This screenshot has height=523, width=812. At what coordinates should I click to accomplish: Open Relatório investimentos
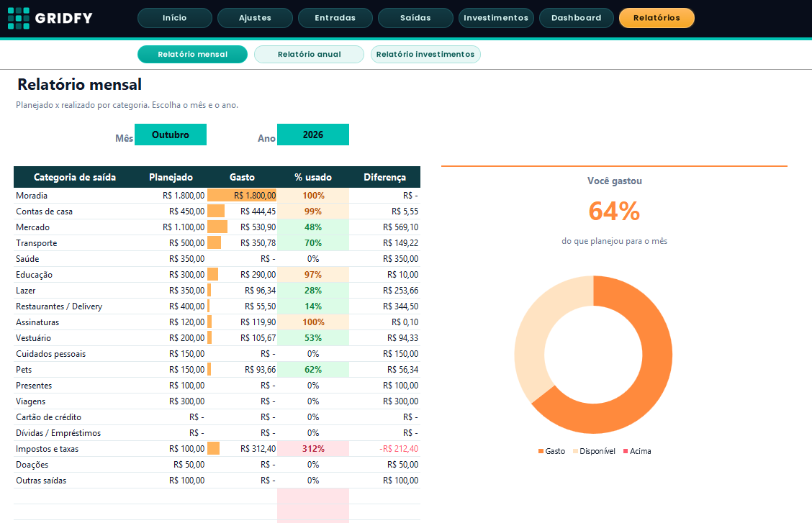coord(425,55)
